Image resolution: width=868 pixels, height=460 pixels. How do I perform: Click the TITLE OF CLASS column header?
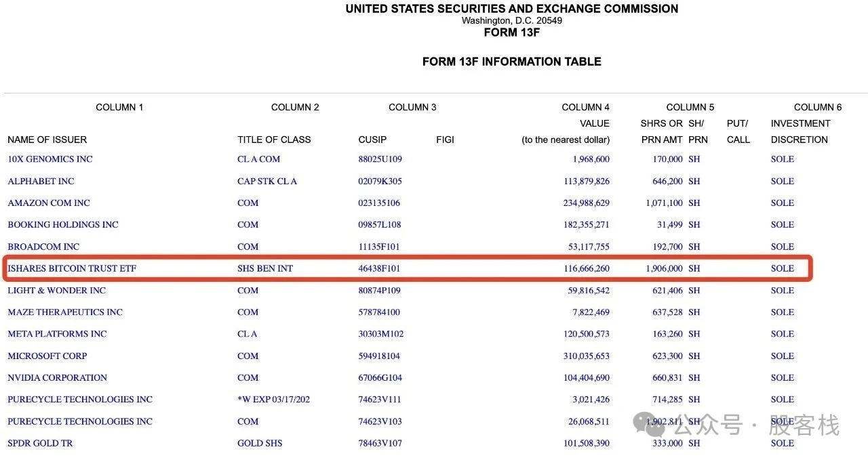coord(274,140)
